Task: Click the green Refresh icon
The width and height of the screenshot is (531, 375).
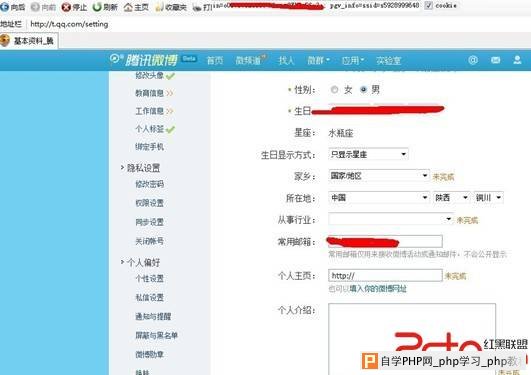Action: point(97,7)
